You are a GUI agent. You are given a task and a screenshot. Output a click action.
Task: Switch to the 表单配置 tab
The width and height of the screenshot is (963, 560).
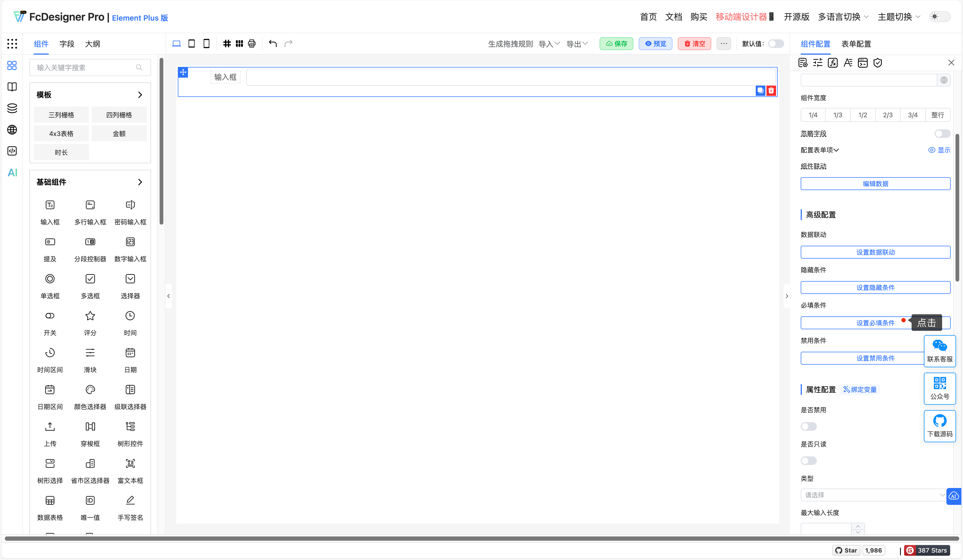tap(856, 44)
